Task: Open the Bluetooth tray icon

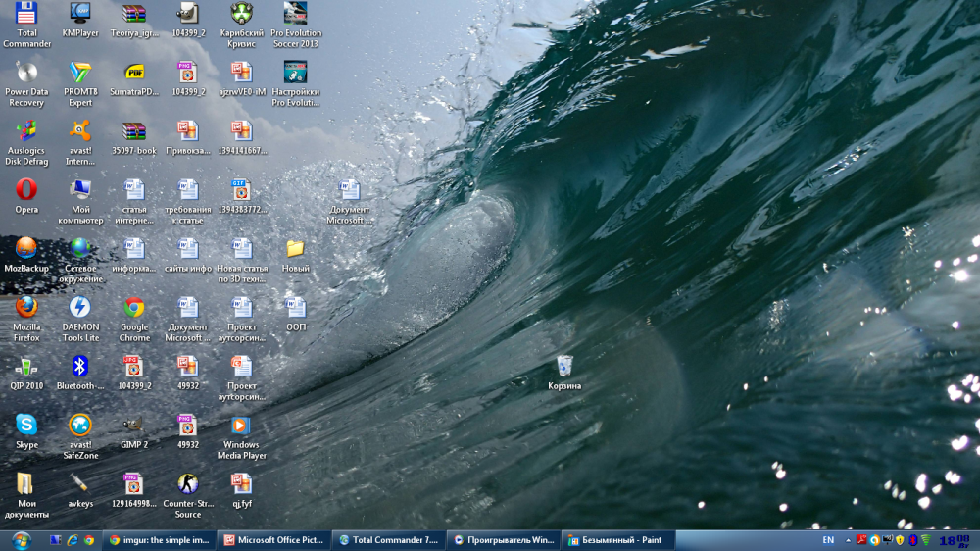Action: [x=913, y=540]
